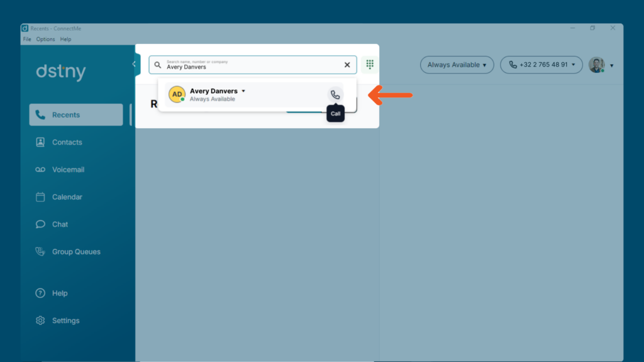The width and height of the screenshot is (644, 362).
Task: Click the ConnectMe app icon in title bar
Action: (25, 28)
